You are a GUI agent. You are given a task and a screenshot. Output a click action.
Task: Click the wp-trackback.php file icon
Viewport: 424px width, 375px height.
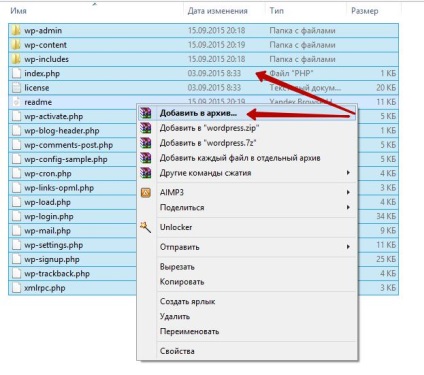pos(16,274)
